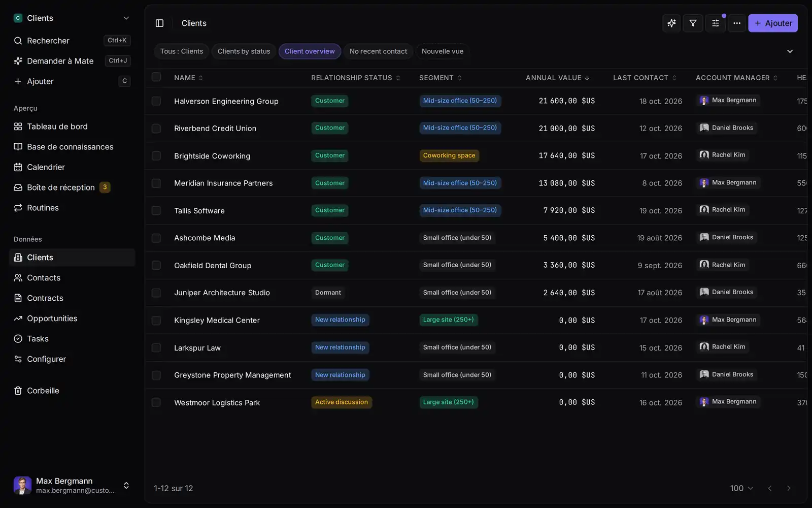Click the Active discussion status tag
Screen dimensions: 812x508
(x=342, y=402)
